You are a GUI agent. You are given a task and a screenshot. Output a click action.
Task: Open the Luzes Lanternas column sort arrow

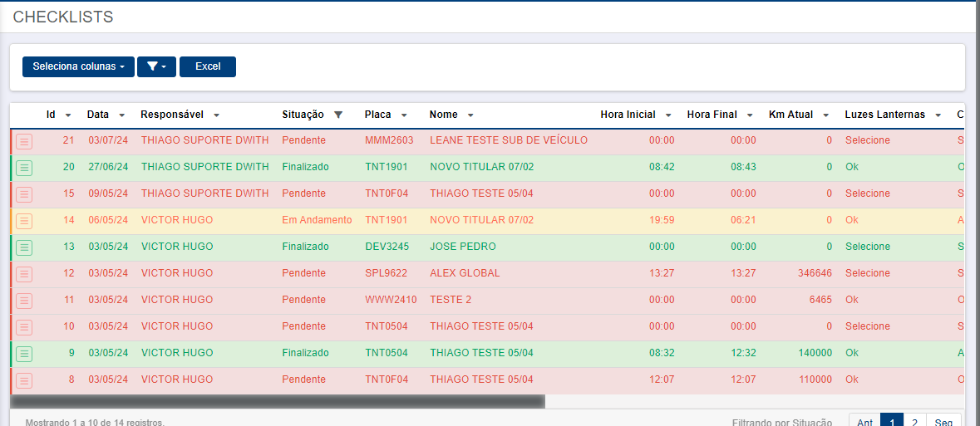pyautogui.click(x=938, y=115)
